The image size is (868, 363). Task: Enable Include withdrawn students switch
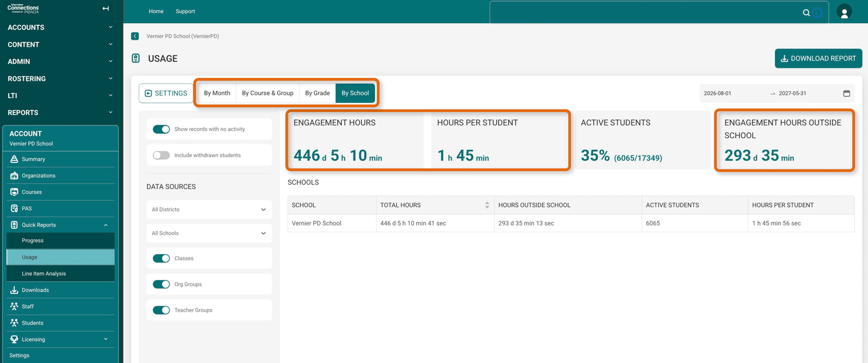[161, 155]
